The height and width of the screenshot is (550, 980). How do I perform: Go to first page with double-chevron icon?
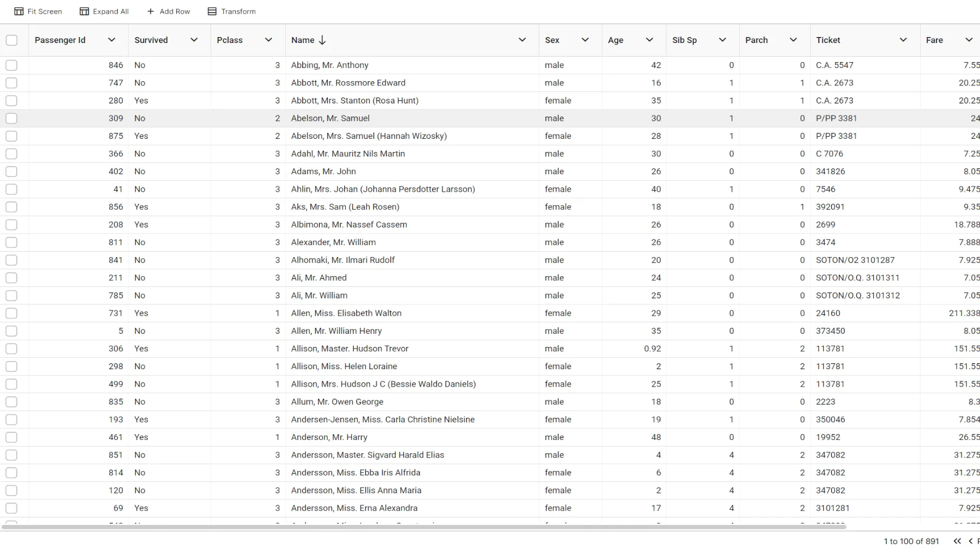(x=957, y=541)
